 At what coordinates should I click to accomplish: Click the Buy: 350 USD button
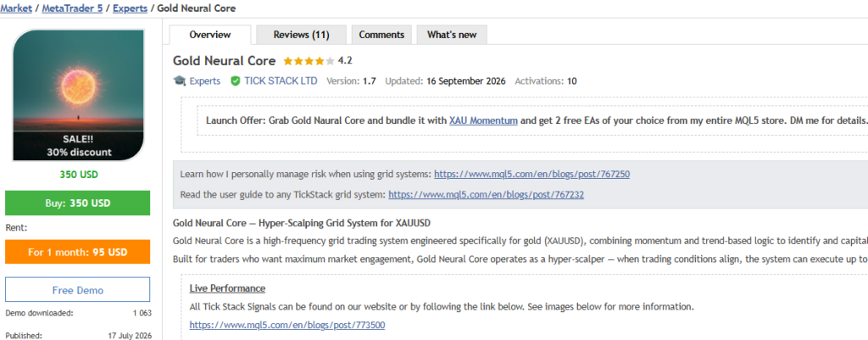pyautogui.click(x=77, y=203)
